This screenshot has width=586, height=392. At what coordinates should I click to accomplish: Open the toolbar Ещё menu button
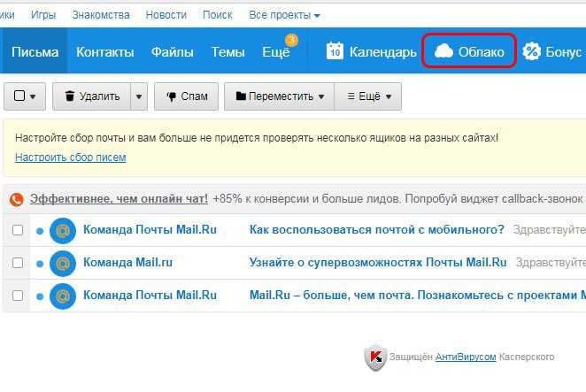coord(368,96)
